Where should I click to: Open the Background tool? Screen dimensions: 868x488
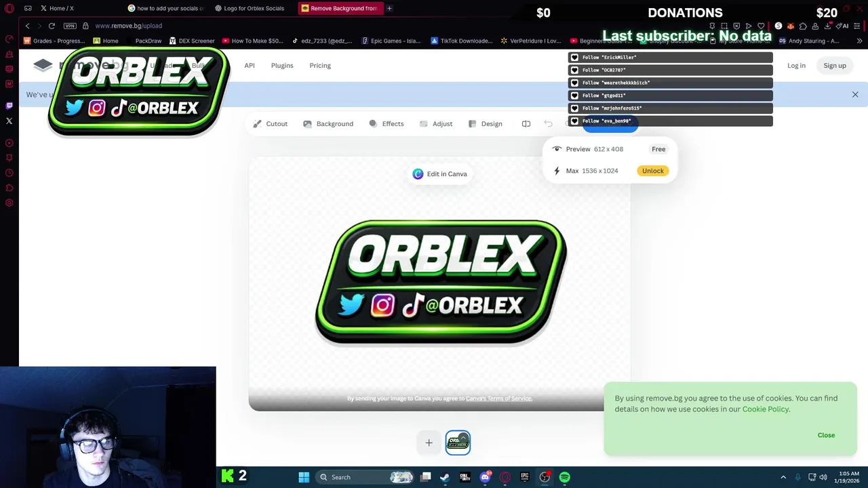tap(328, 124)
